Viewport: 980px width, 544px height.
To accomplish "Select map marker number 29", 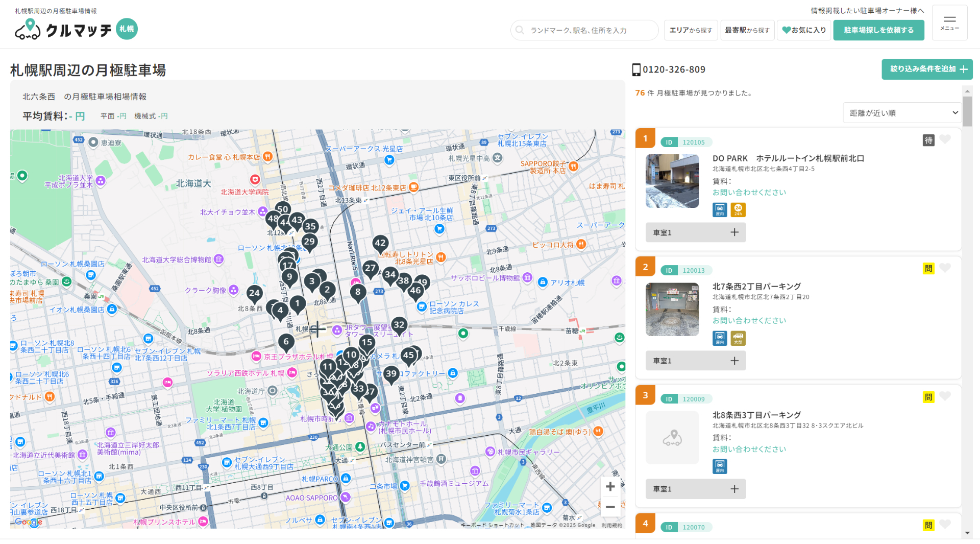I will click(x=309, y=243).
